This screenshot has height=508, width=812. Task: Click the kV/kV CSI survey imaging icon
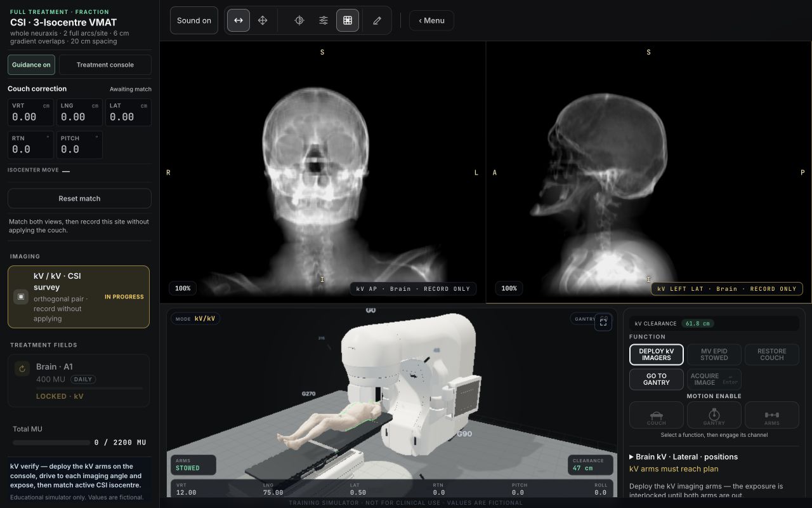pyautogui.click(x=21, y=297)
